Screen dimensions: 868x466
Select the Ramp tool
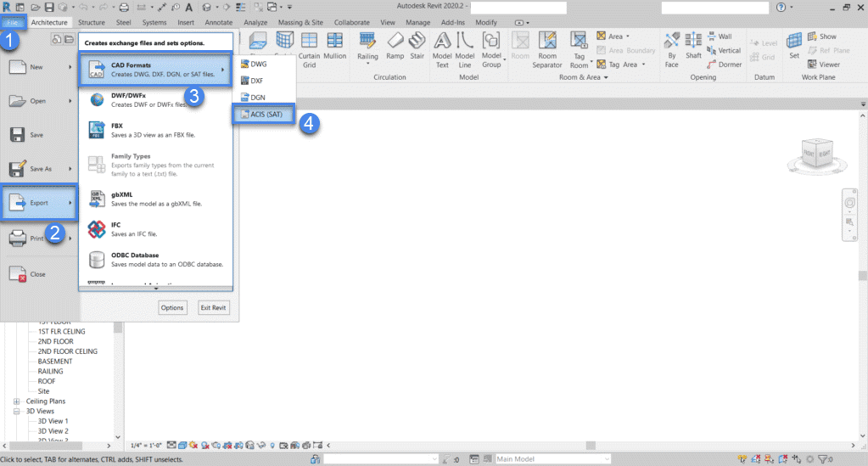click(x=395, y=47)
